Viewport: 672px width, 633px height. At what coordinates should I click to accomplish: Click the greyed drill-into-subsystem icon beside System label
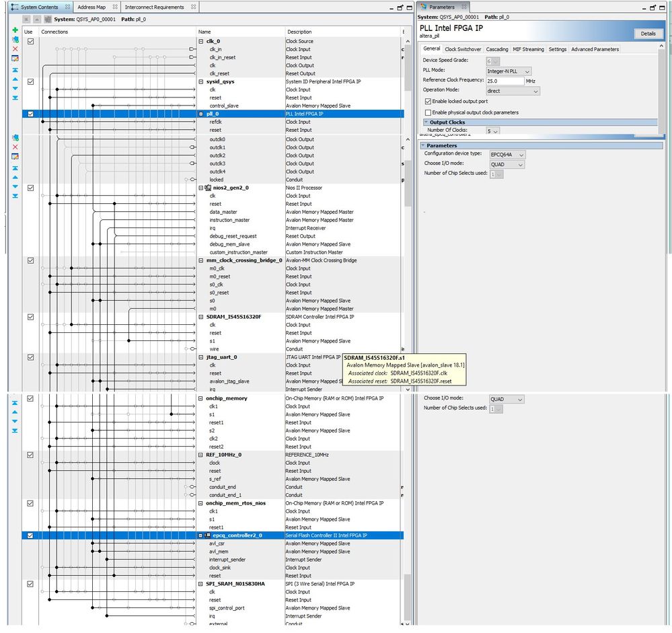[48, 20]
